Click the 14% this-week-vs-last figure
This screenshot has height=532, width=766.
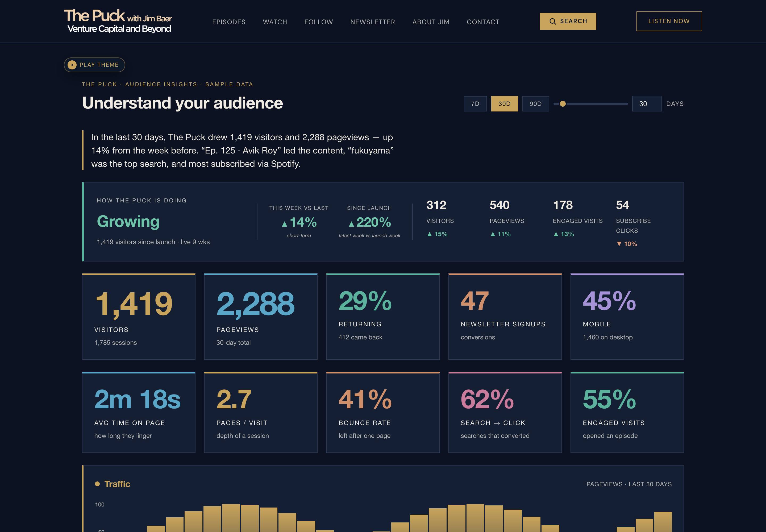[299, 222]
